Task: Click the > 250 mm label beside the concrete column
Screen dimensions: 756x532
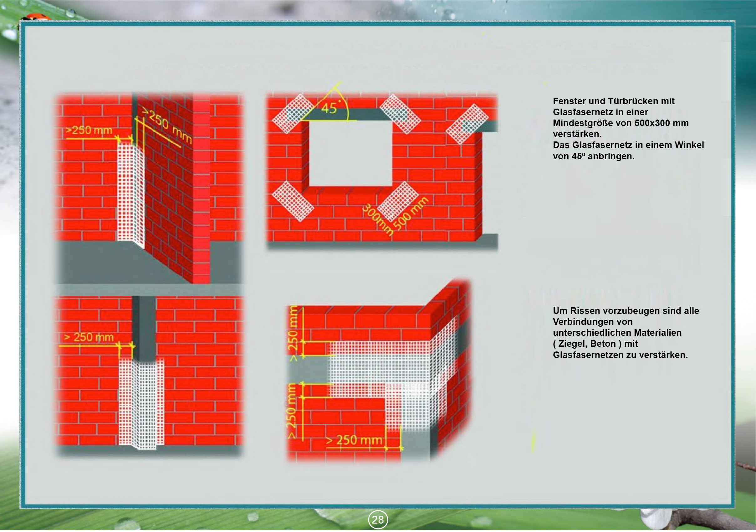Action: [x=89, y=337]
